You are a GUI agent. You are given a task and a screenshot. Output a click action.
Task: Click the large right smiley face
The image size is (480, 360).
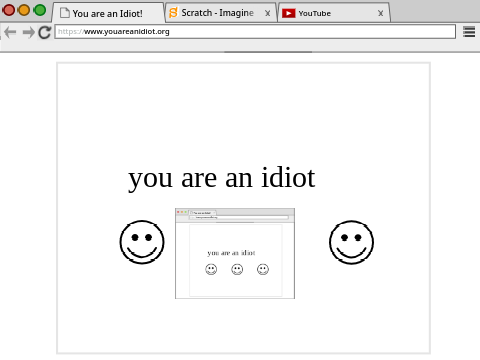[x=351, y=242]
